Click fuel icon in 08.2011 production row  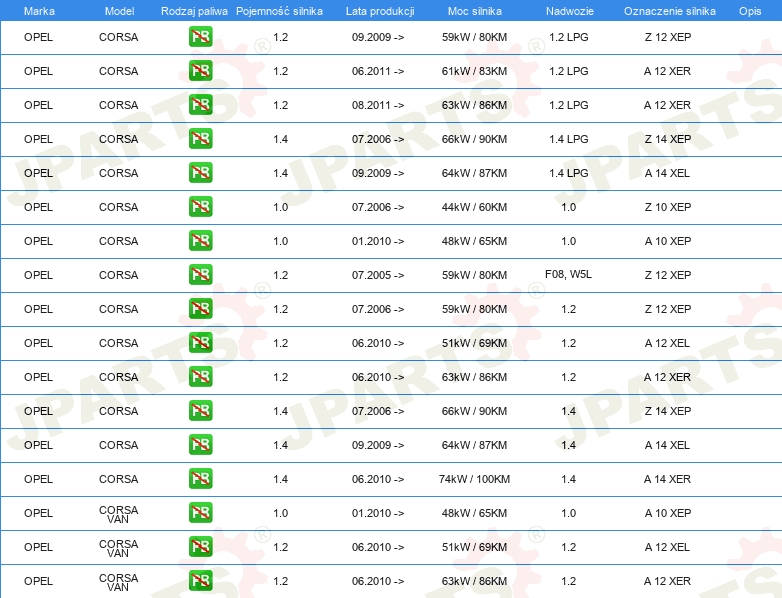point(200,105)
